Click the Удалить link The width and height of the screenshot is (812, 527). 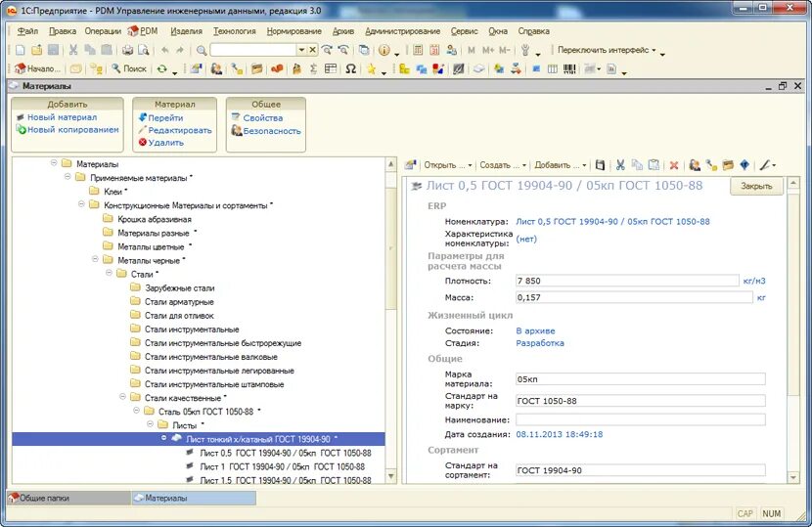pyautogui.click(x=165, y=143)
